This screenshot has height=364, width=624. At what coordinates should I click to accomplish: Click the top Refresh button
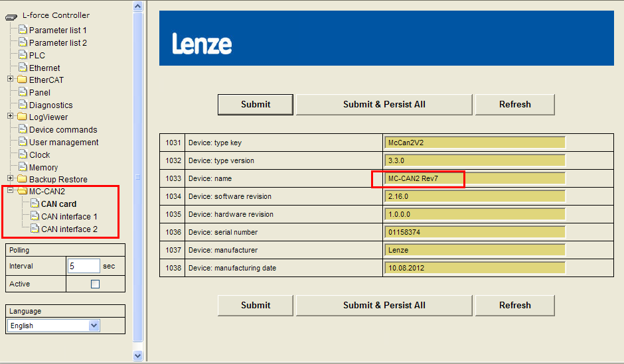click(x=514, y=104)
